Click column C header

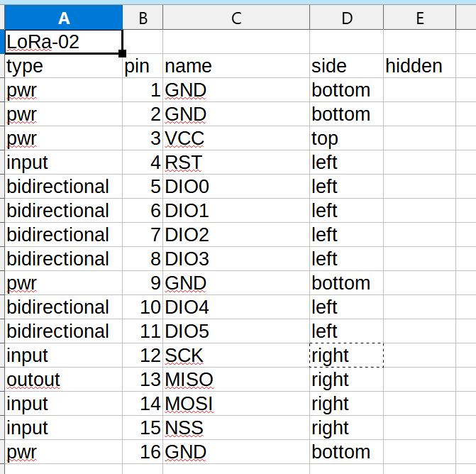click(236, 18)
